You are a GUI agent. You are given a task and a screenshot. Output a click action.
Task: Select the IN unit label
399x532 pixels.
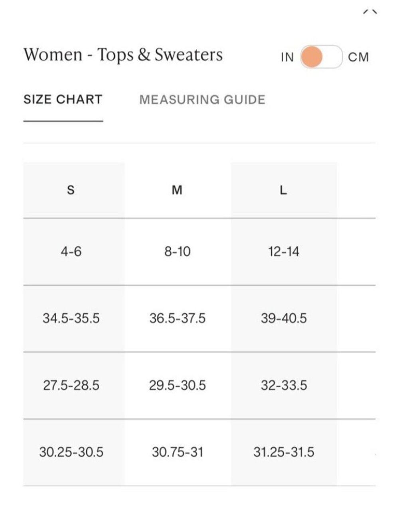pyautogui.click(x=287, y=57)
